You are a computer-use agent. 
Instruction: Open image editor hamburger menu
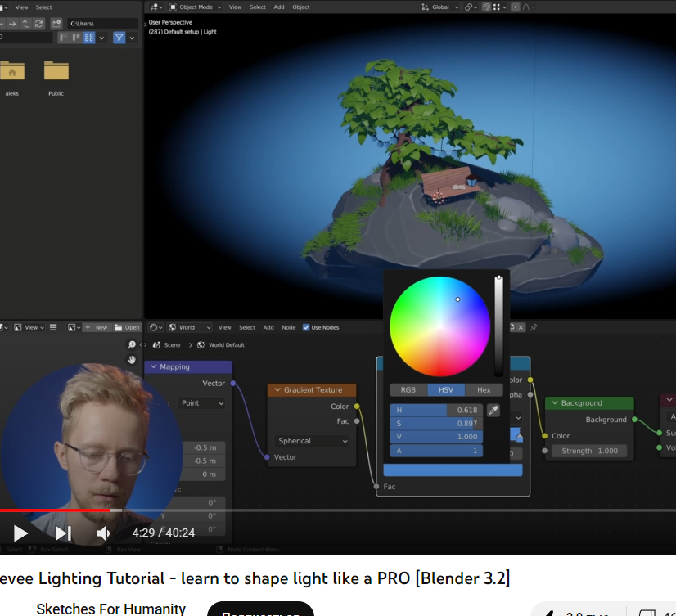coord(53,327)
